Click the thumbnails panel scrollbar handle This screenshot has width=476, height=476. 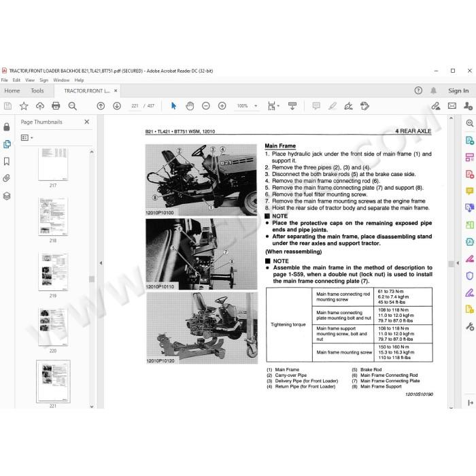point(92,279)
